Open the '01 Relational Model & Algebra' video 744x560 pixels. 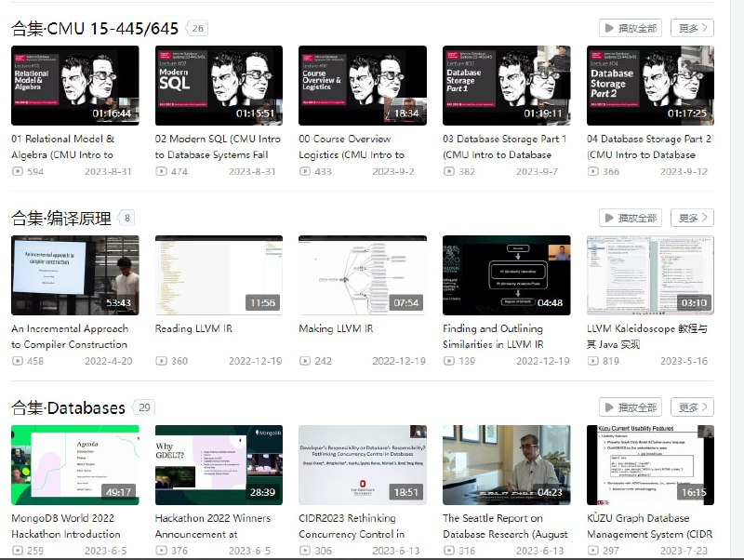[74, 86]
